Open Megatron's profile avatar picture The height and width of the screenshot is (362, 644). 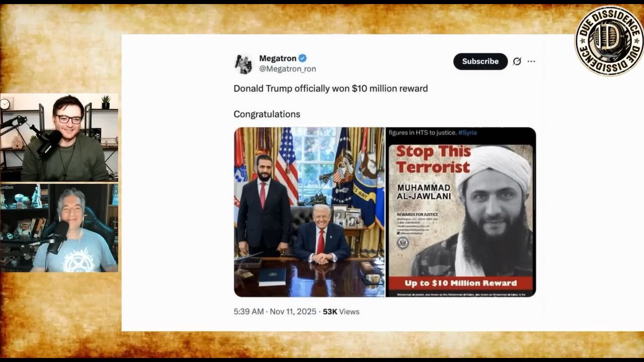click(x=244, y=64)
